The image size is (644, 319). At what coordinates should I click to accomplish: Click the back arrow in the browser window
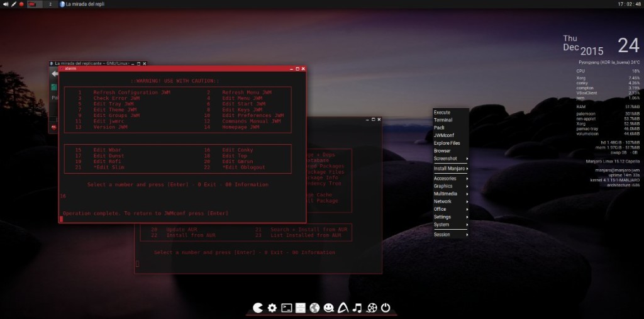[x=54, y=74]
